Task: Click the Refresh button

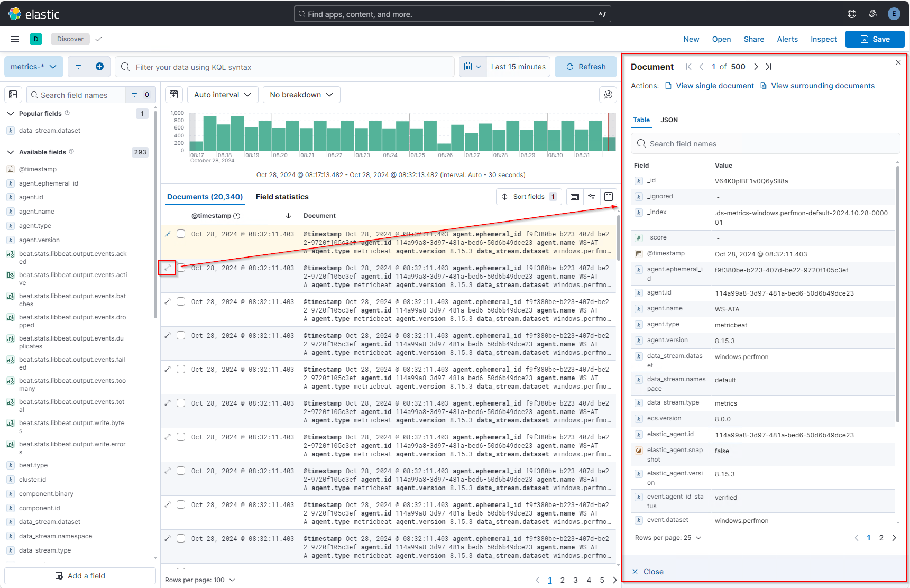Action: (x=586, y=67)
